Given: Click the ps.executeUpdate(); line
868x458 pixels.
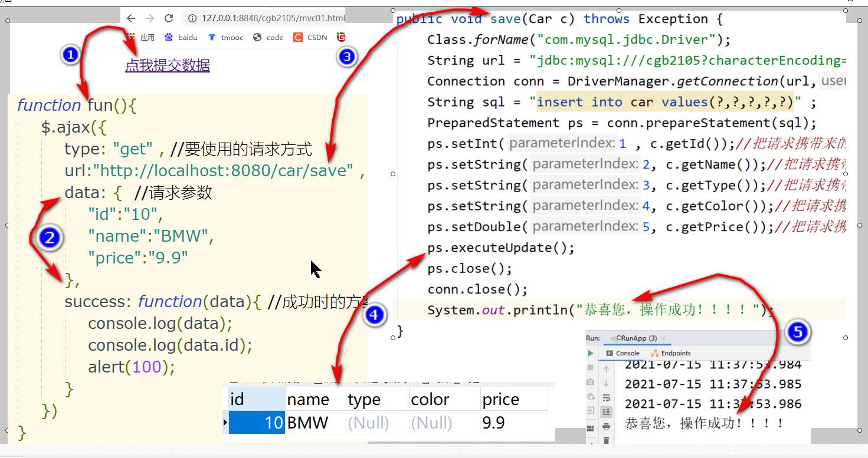Looking at the screenshot, I should 500,248.
